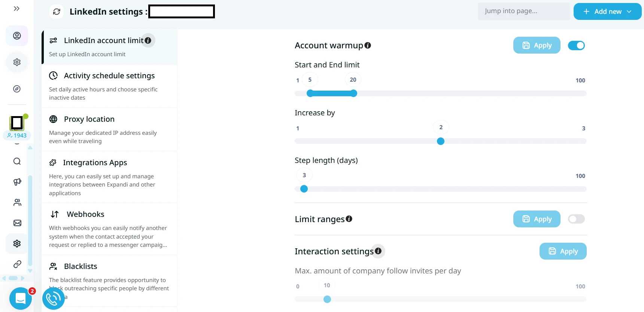The width and height of the screenshot is (644, 312).
Task: Click the 1943 connections badge
Action: click(x=17, y=136)
